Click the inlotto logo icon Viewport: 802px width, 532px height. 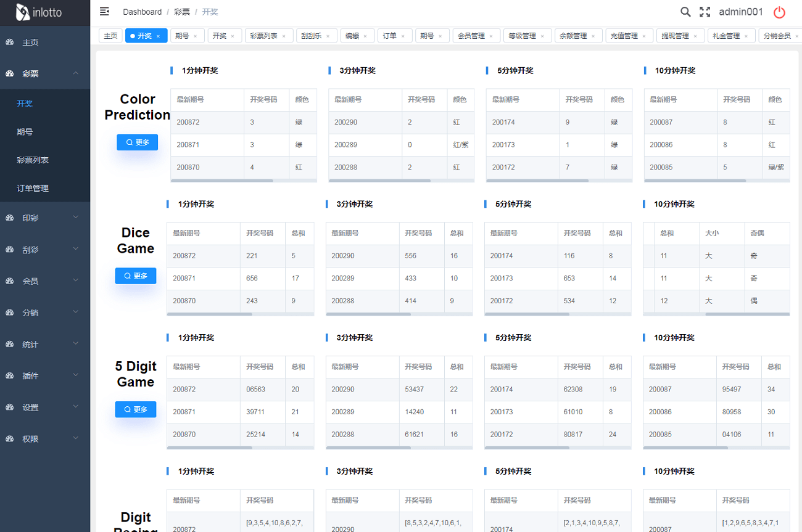(x=23, y=12)
